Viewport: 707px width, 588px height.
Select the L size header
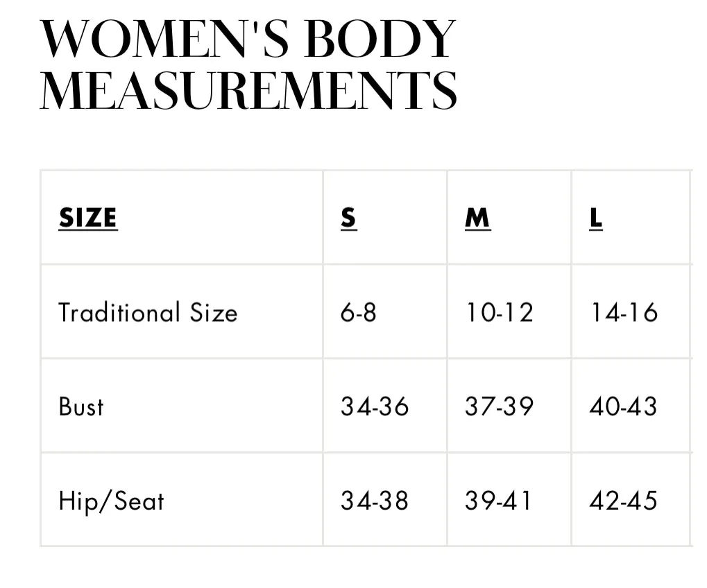[x=595, y=218]
